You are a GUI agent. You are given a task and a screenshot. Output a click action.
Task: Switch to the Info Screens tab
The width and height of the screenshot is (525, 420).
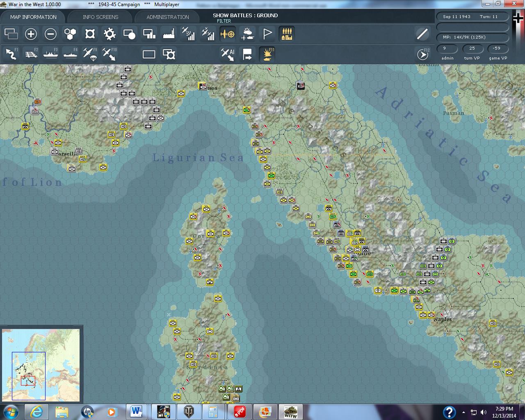click(100, 17)
